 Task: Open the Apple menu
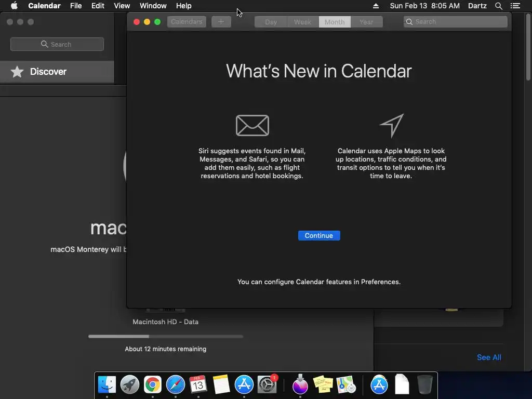(14, 6)
